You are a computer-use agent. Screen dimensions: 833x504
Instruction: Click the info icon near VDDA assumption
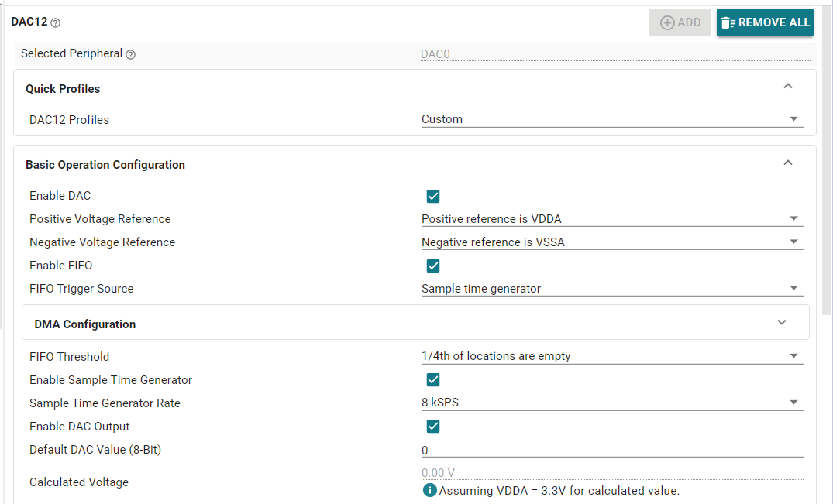coord(429,490)
